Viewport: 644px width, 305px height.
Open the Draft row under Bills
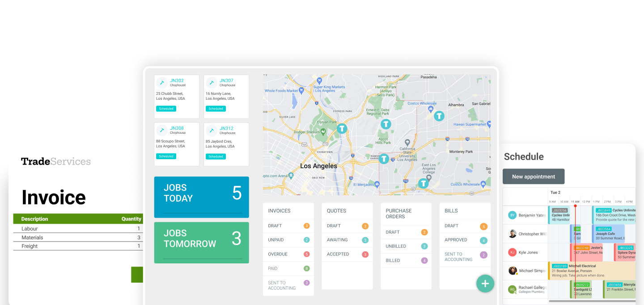pos(465,226)
